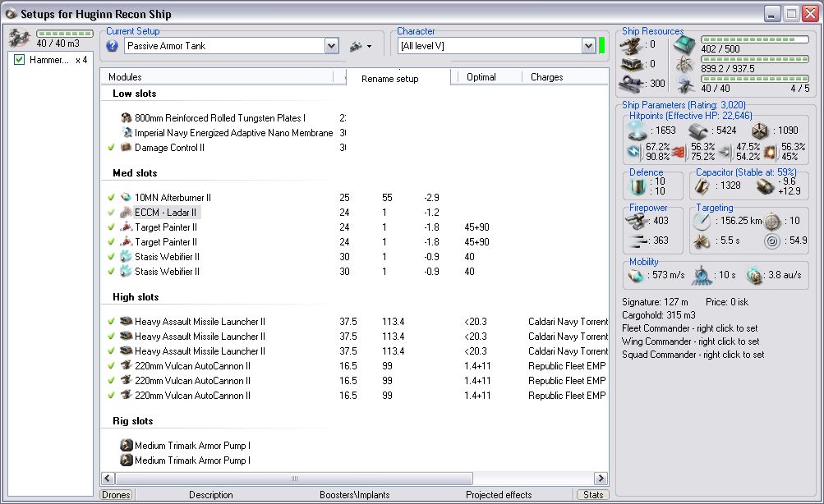The height and width of the screenshot is (504, 824).
Task: Click the Huginn ship icon above drone list
Action: [x=20, y=39]
